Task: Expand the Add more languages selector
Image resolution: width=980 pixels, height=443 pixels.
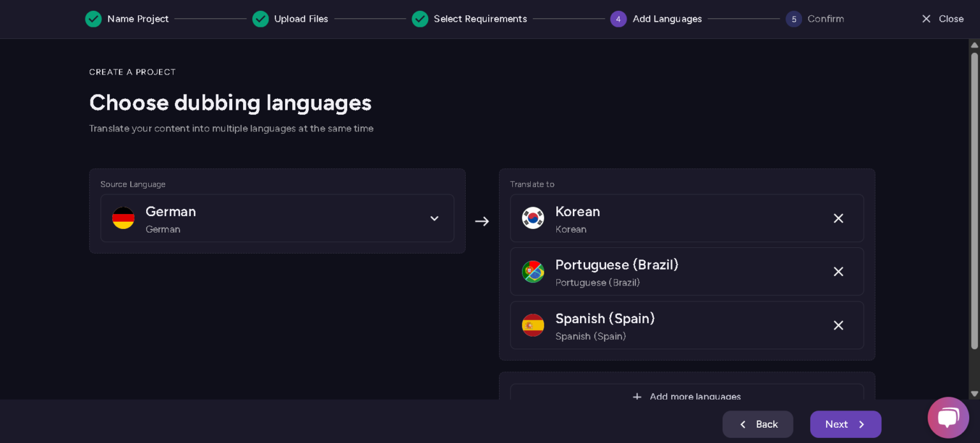Action: point(687,395)
